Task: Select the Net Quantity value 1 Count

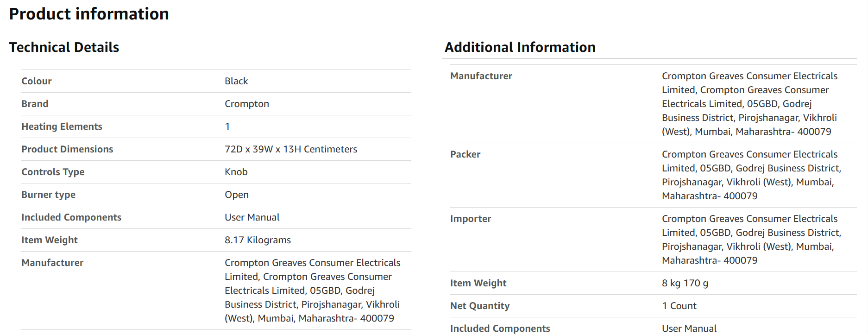Action: 679,306
